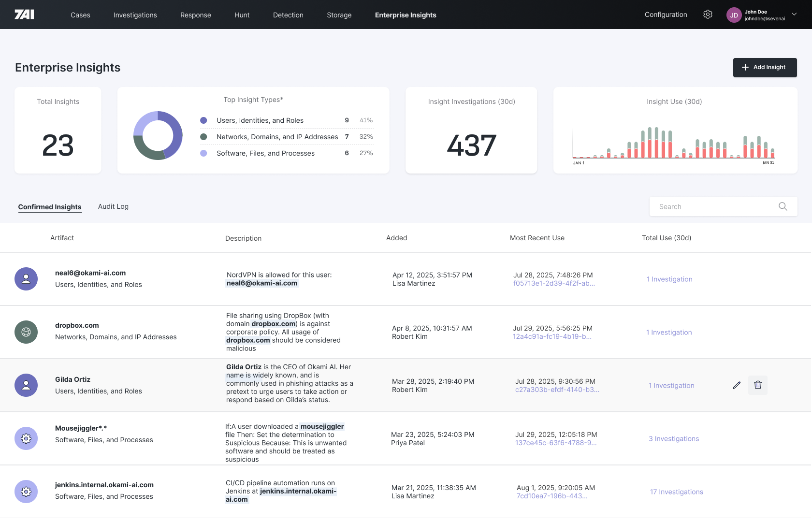This screenshot has height=522, width=812.
Task: Expand the John Doe account dropdown
Action: click(794, 14)
